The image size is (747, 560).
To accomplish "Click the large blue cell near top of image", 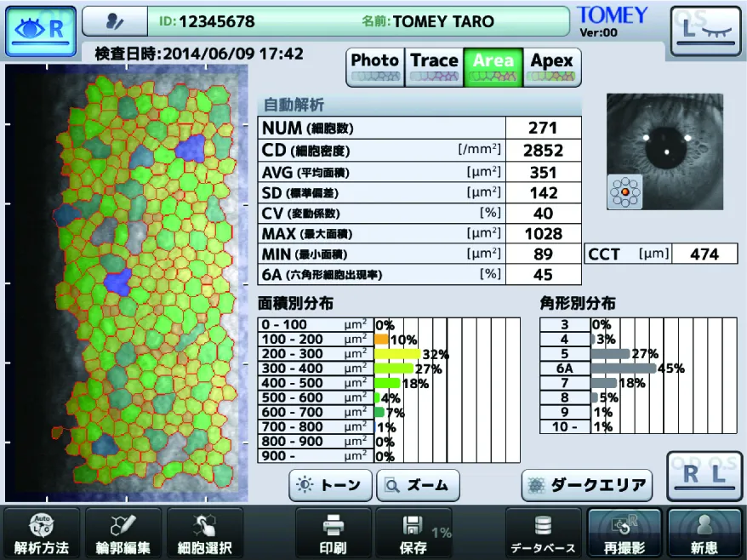I will coord(190,148).
